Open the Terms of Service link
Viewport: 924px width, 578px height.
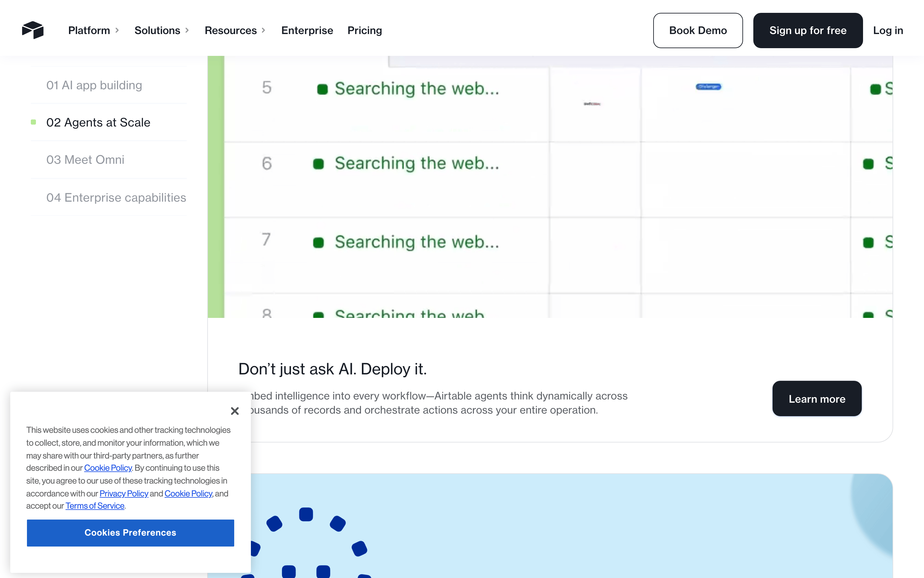coord(95,506)
